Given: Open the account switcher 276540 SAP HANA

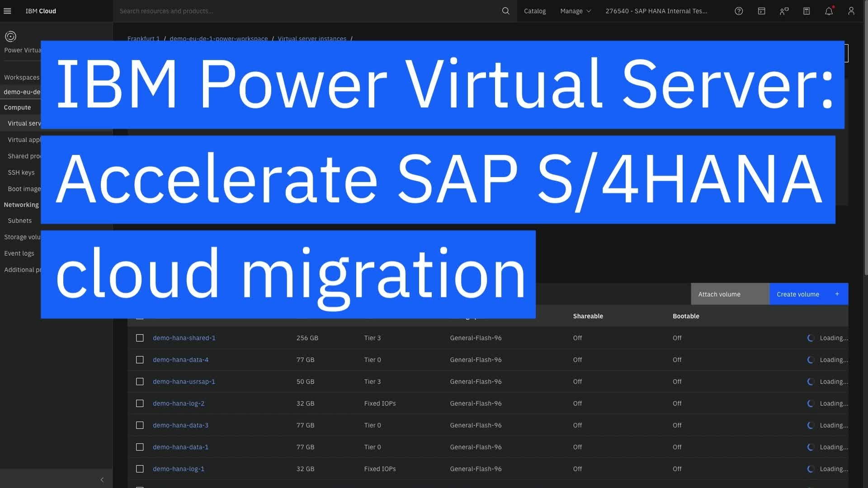Looking at the screenshot, I should 656,11.
